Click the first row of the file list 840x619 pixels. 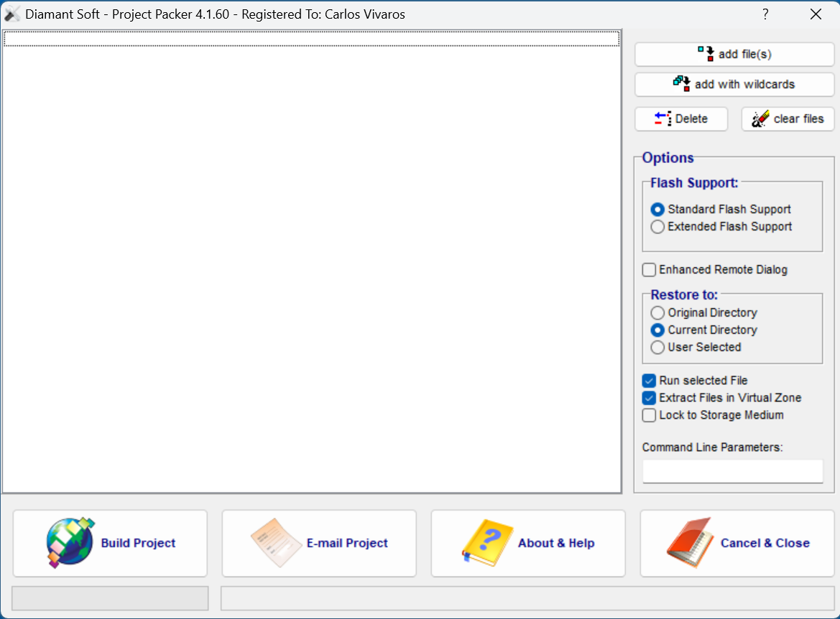click(x=312, y=39)
